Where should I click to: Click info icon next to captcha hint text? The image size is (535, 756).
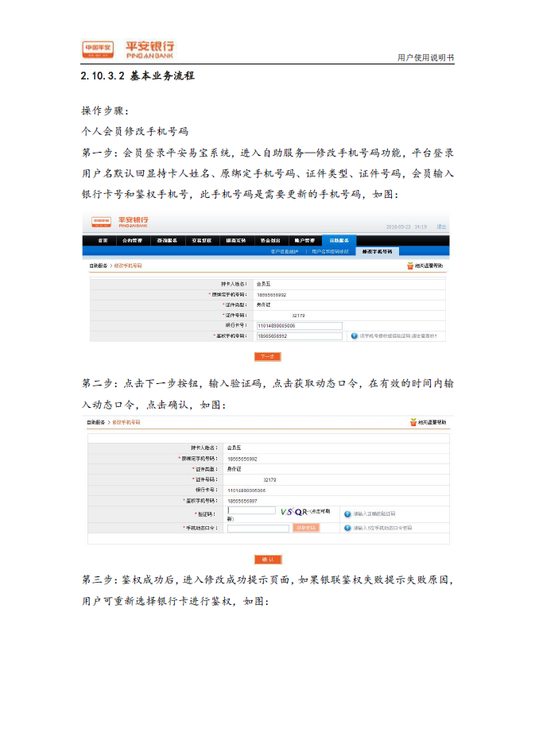click(347, 514)
